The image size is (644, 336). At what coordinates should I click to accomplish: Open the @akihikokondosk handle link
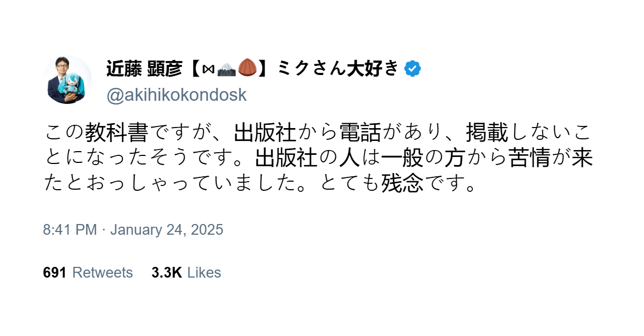coord(177,95)
